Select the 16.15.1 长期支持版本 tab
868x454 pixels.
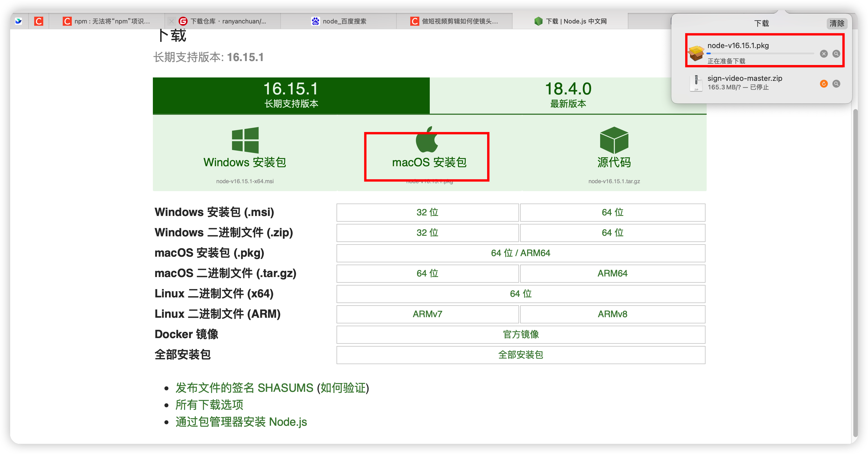tap(291, 95)
